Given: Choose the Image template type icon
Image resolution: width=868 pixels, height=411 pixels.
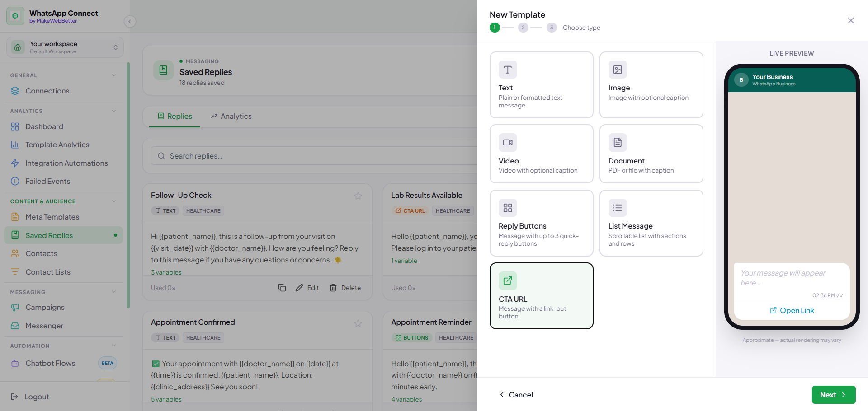Looking at the screenshot, I should point(618,70).
